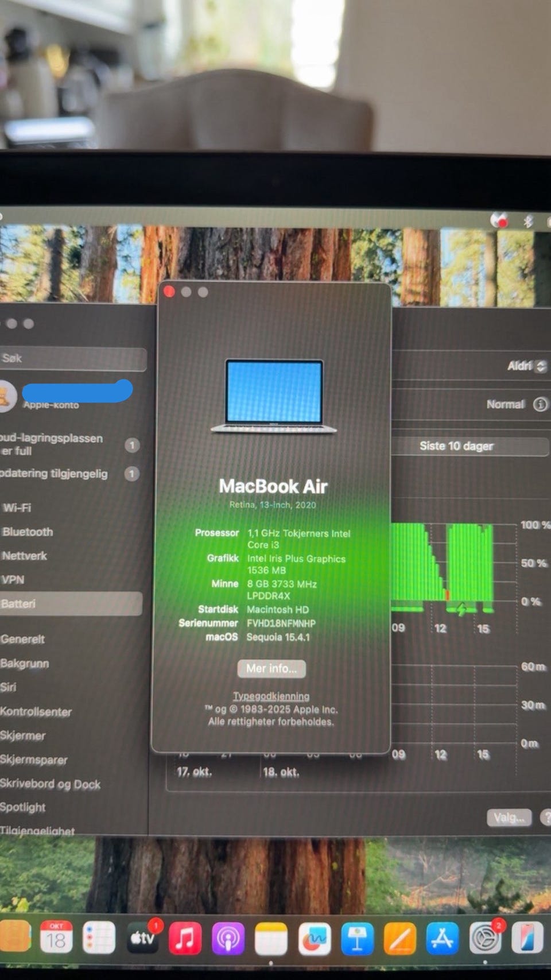Image resolution: width=551 pixels, height=980 pixels.
Task: Click the Sequoia 15.4.1 macOS version text
Action: point(278,637)
